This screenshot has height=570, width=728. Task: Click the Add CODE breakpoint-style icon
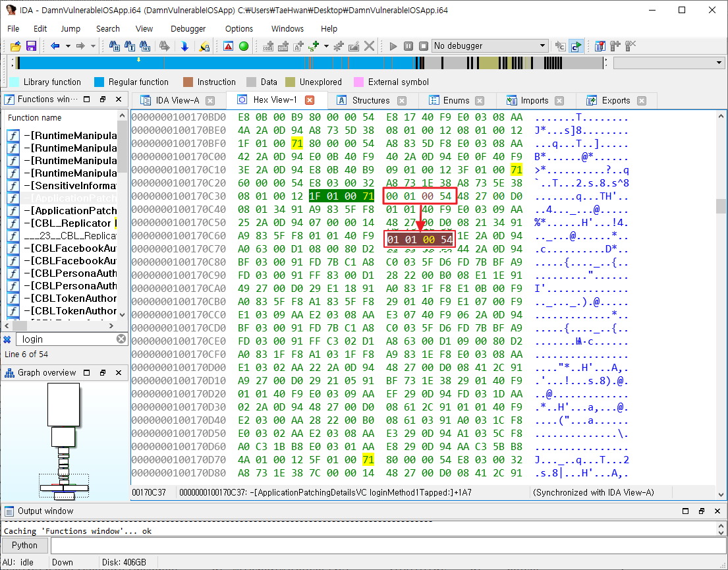268,46
